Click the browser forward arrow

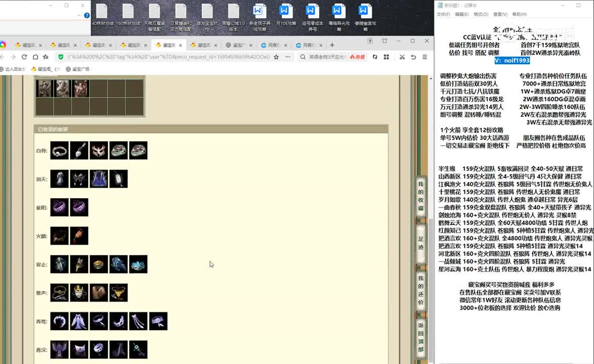(13, 57)
